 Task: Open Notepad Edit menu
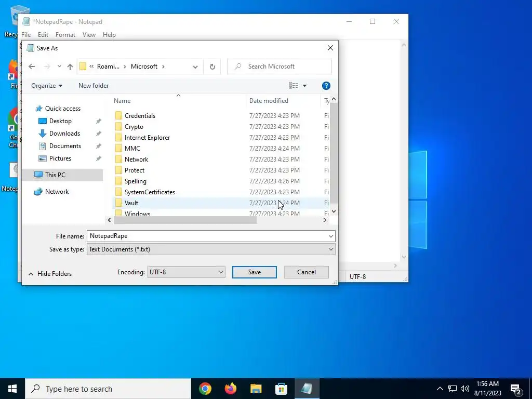pyautogui.click(x=43, y=35)
